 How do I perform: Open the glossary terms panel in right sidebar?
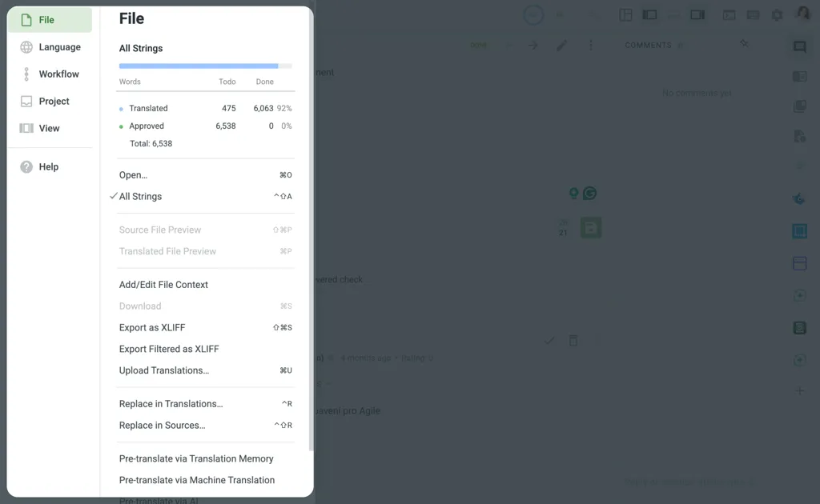[x=799, y=106]
